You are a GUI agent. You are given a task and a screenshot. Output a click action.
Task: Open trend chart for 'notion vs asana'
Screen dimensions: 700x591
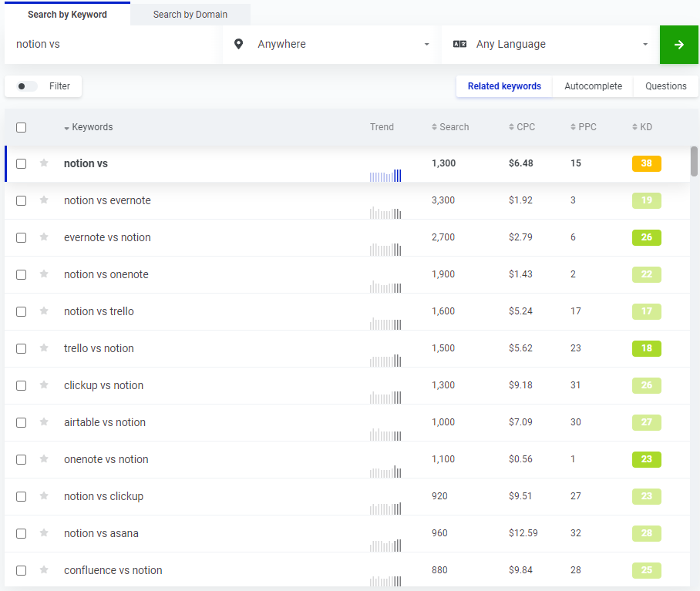[385, 546]
